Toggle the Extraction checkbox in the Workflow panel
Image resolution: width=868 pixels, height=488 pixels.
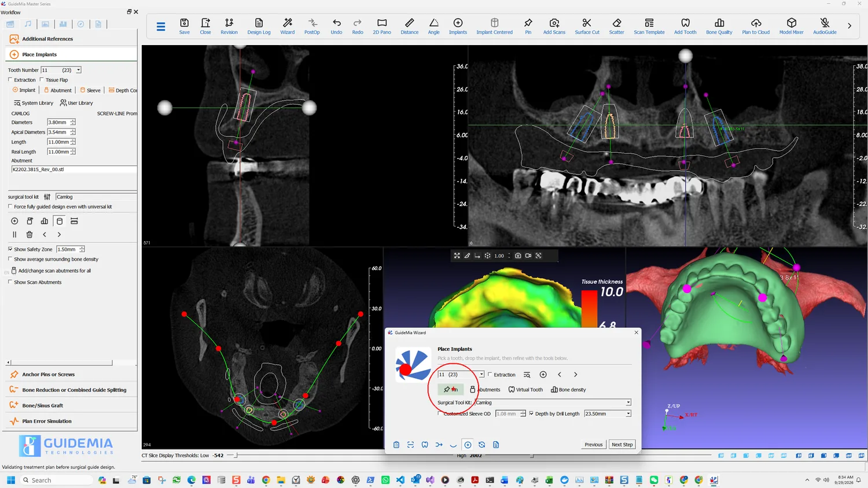pyautogui.click(x=10, y=80)
